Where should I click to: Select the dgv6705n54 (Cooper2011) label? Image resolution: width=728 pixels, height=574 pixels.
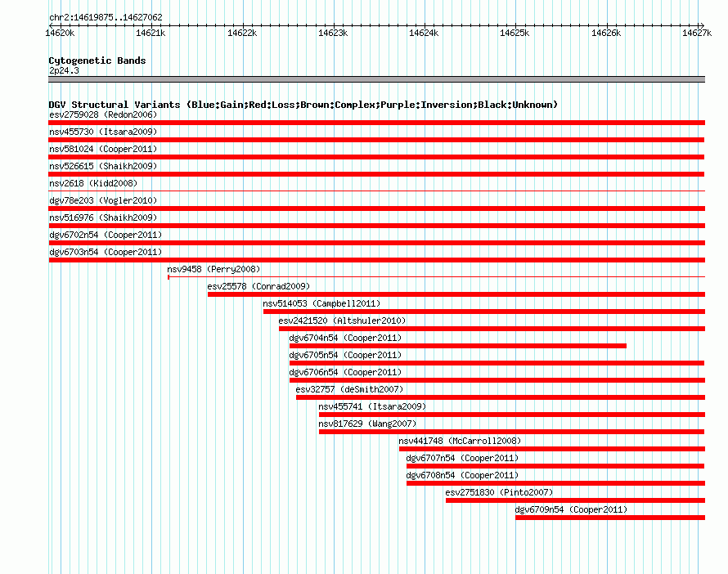tap(345, 355)
